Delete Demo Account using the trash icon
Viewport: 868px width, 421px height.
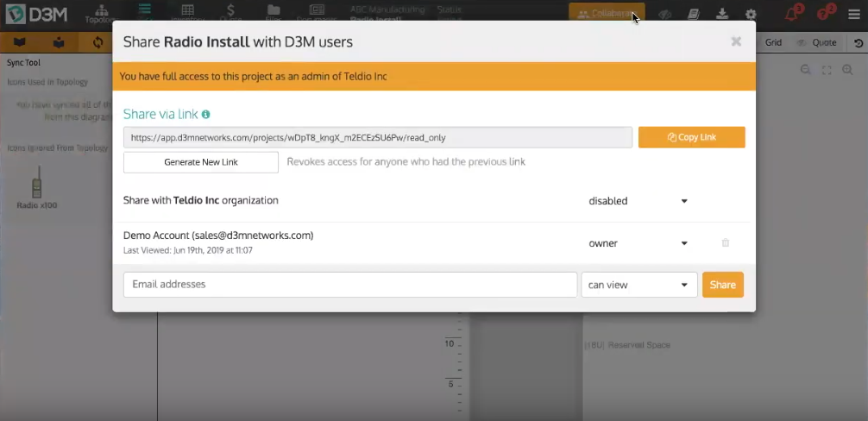coord(725,243)
